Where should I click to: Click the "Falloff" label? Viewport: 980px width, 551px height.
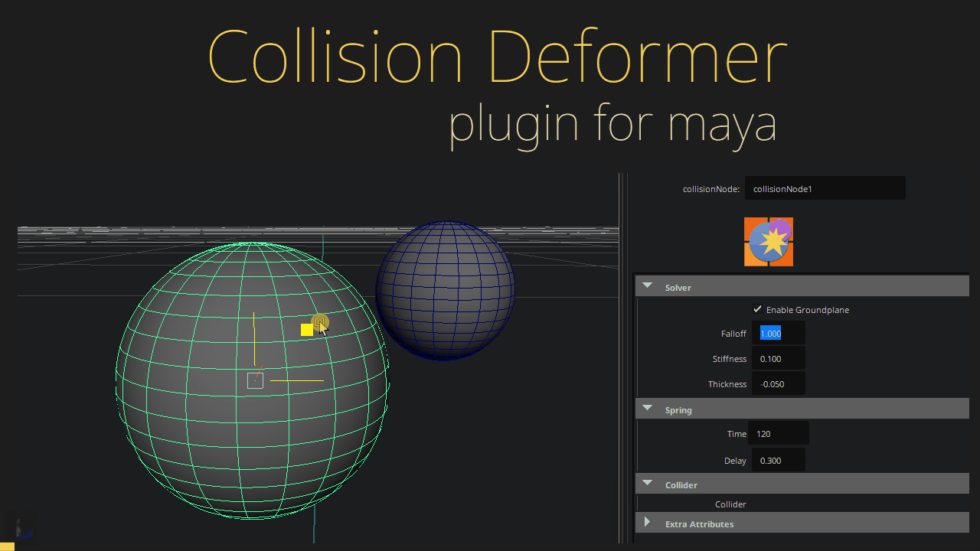[733, 334]
